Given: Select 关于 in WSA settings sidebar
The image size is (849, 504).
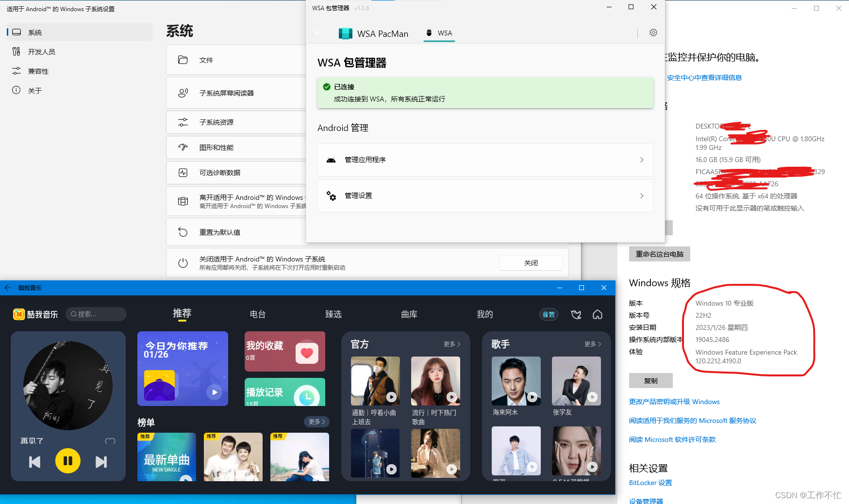Looking at the screenshot, I should coord(79,90).
